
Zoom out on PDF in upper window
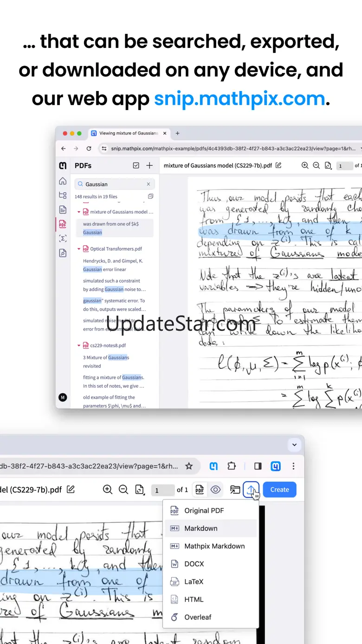tap(317, 165)
